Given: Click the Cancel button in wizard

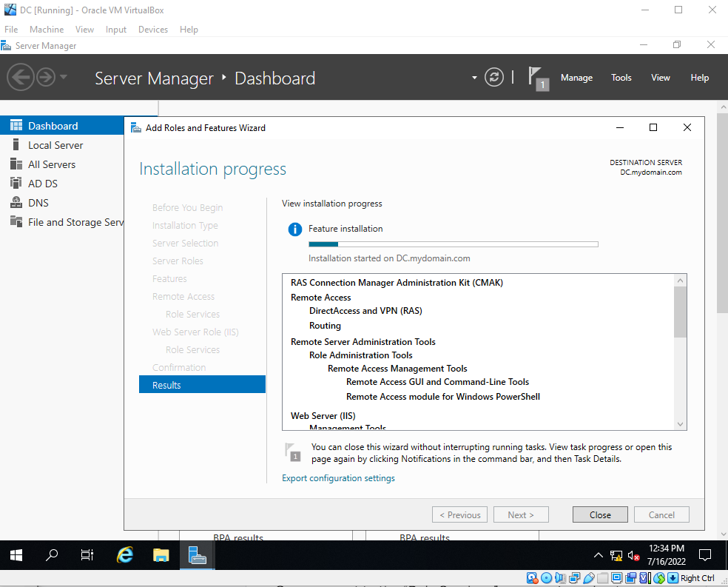Looking at the screenshot, I should coord(661,514).
